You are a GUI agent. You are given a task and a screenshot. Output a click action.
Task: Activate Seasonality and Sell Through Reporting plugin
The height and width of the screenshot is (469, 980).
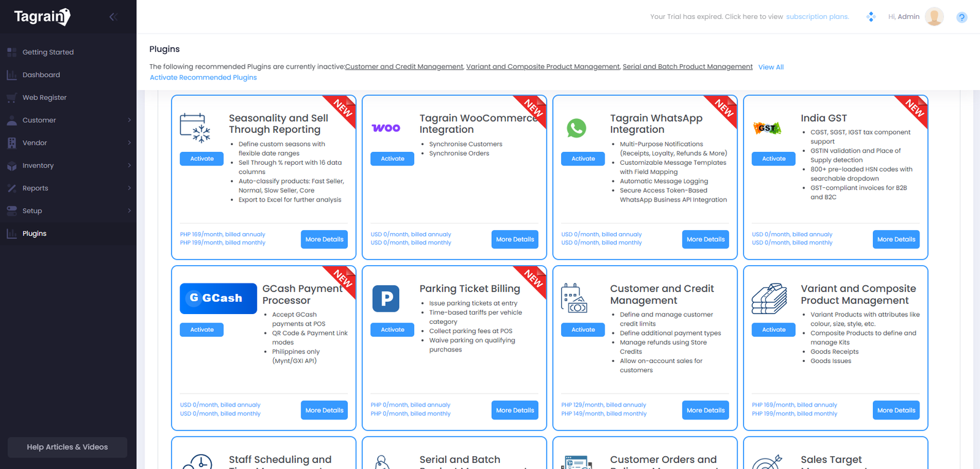pyautogui.click(x=202, y=159)
